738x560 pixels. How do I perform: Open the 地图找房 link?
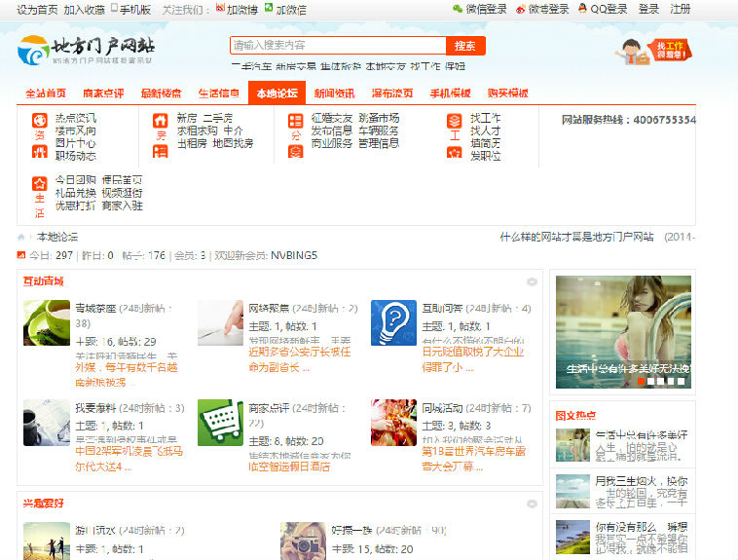tap(233, 143)
